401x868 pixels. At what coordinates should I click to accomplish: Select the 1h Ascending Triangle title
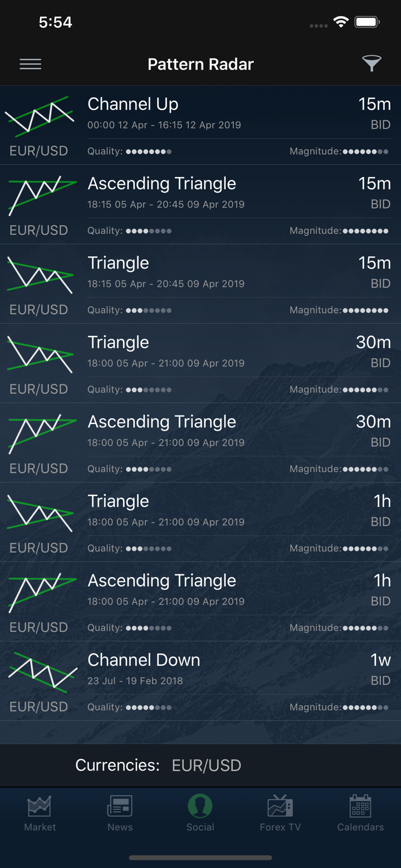tap(162, 581)
